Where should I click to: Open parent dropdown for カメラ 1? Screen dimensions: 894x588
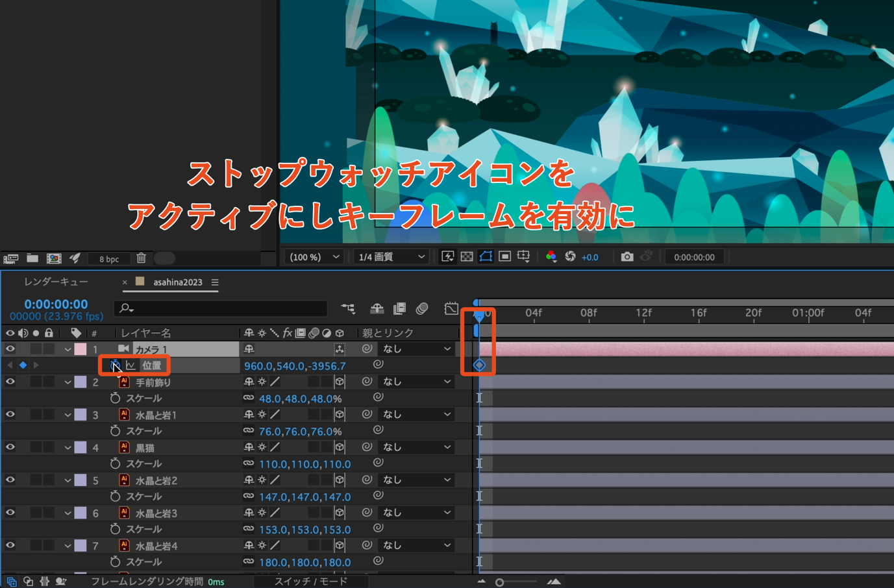[416, 349]
